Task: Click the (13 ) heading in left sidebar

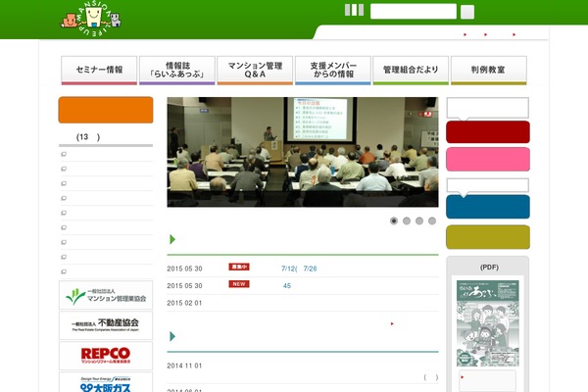Action: tap(88, 137)
